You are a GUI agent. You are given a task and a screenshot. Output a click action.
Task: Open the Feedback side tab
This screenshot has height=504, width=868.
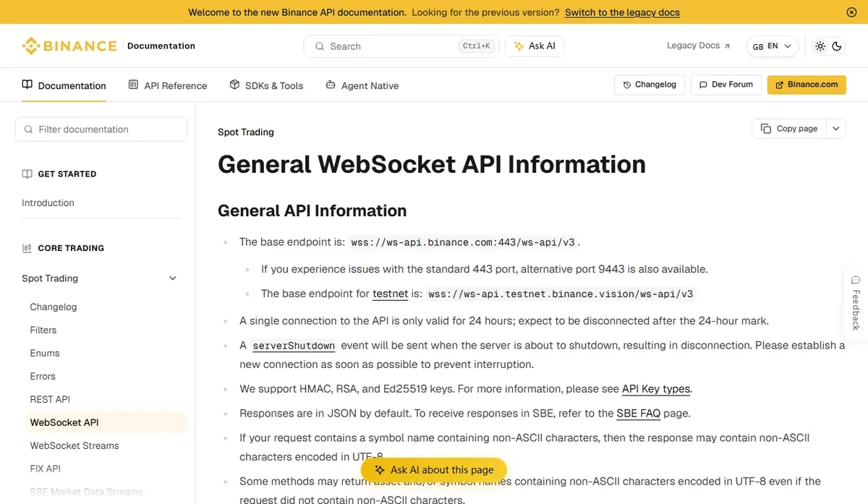pyautogui.click(x=856, y=302)
